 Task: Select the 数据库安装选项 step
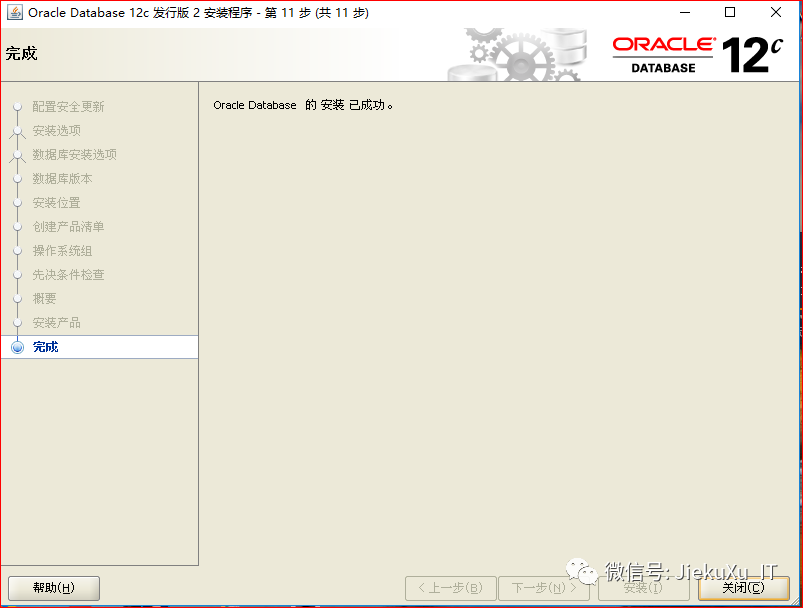pos(74,155)
